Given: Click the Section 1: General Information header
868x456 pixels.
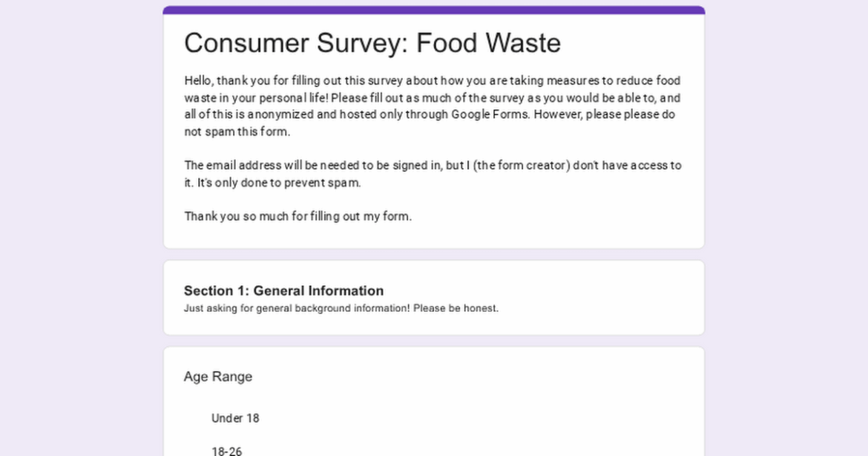Looking at the screenshot, I should click(x=283, y=290).
